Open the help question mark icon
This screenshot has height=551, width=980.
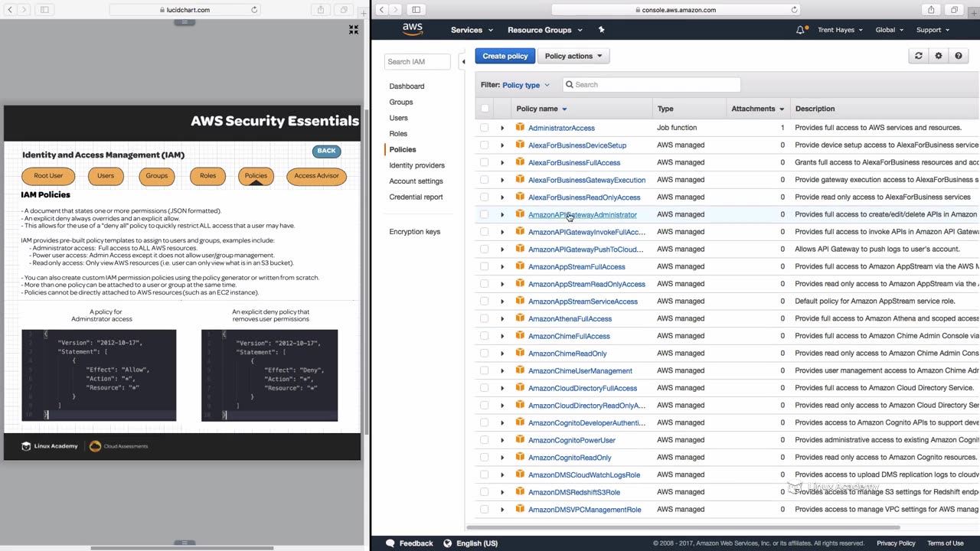click(x=959, y=56)
